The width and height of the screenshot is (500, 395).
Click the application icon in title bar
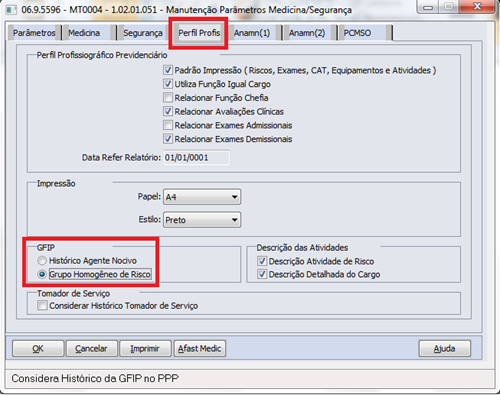11,10
